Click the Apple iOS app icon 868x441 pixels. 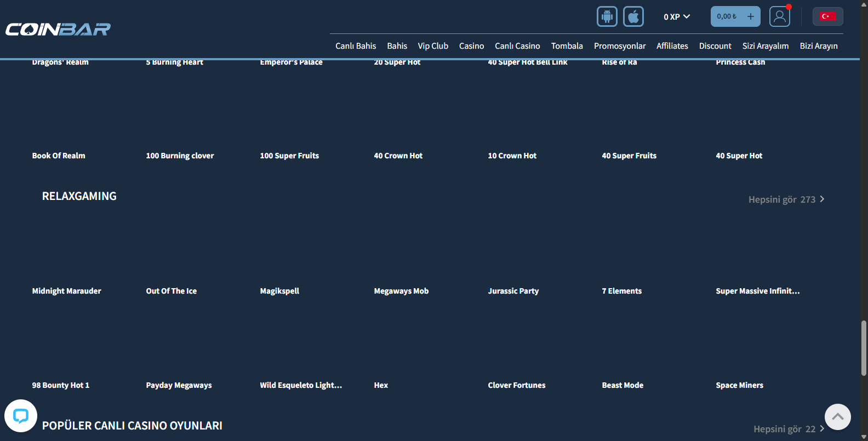pyautogui.click(x=633, y=16)
